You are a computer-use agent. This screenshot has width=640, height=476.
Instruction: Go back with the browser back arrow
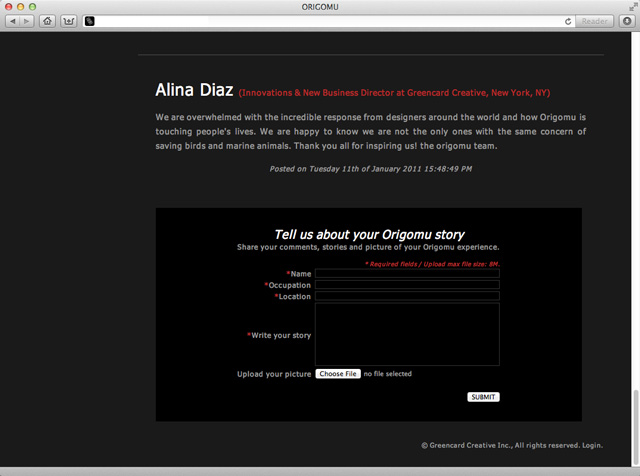[x=12, y=21]
